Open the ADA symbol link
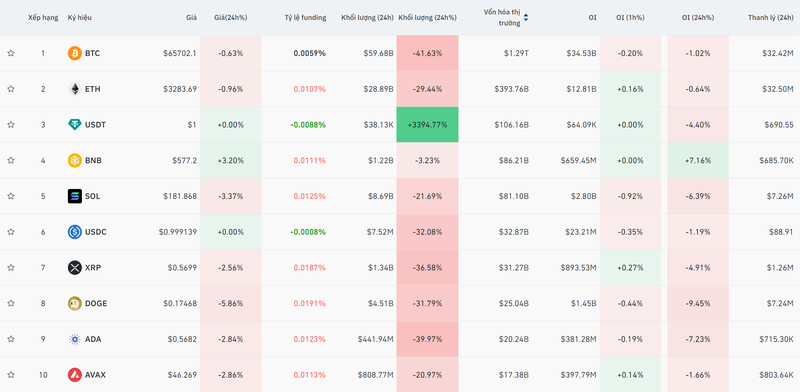 [x=93, y=339]
